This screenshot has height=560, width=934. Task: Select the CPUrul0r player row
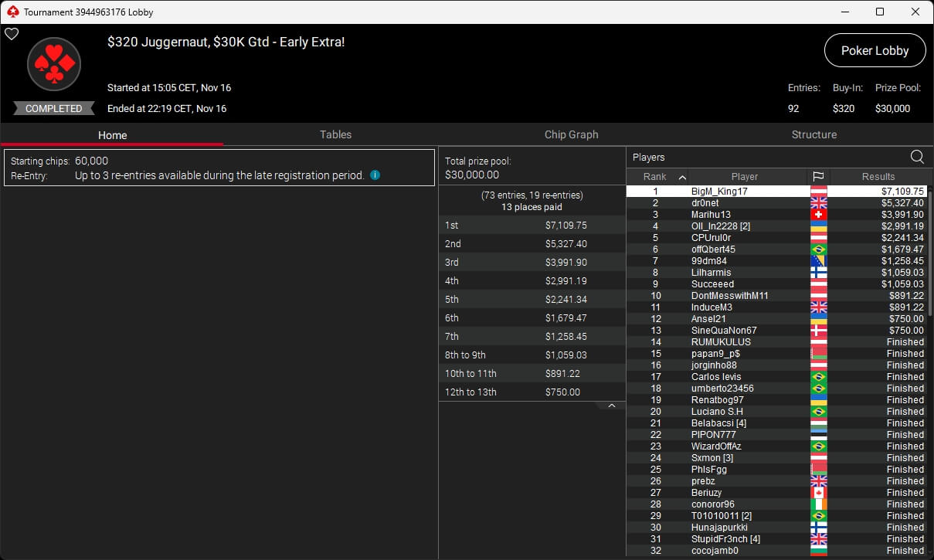(x=776, y=238)
